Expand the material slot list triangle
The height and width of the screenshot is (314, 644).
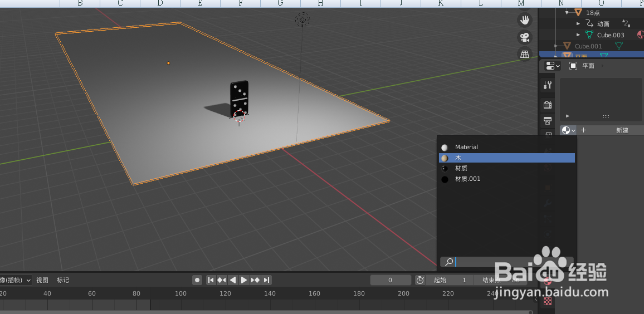[568, 116]
